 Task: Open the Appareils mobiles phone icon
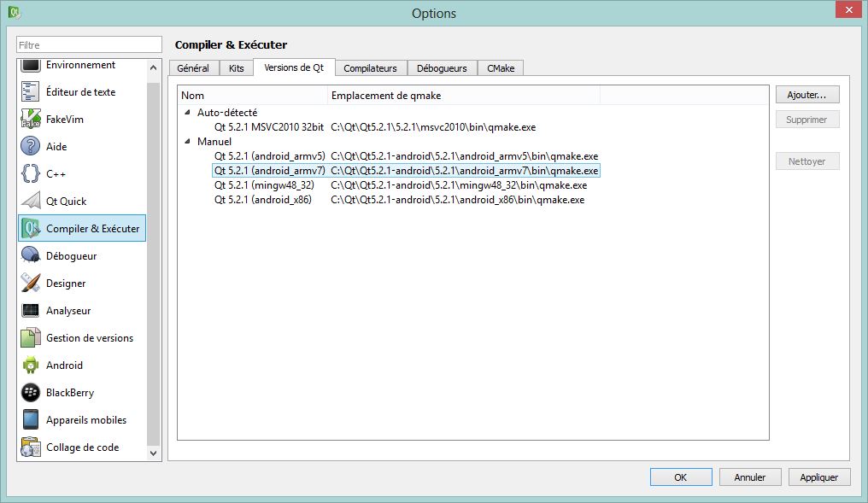coord(31,420)
